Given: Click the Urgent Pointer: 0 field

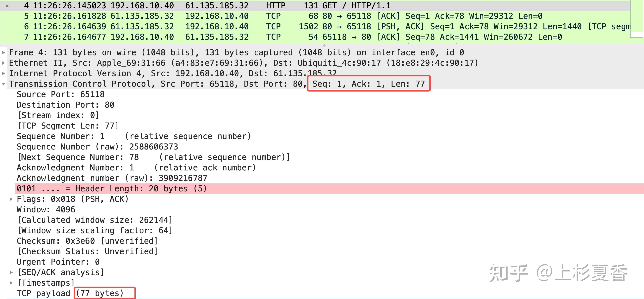Looking at the screenshot, I should click(58, 262).
